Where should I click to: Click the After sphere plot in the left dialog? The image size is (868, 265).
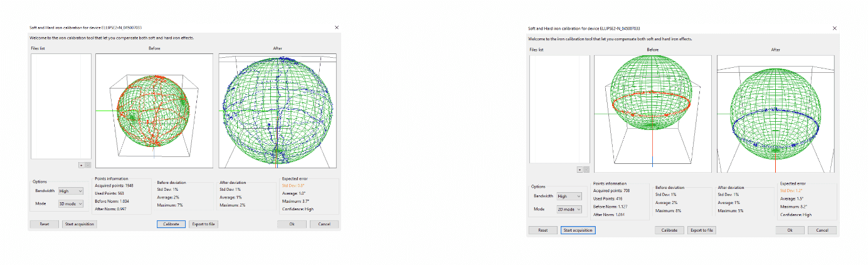pyautogui.click(x=277, y=111)
